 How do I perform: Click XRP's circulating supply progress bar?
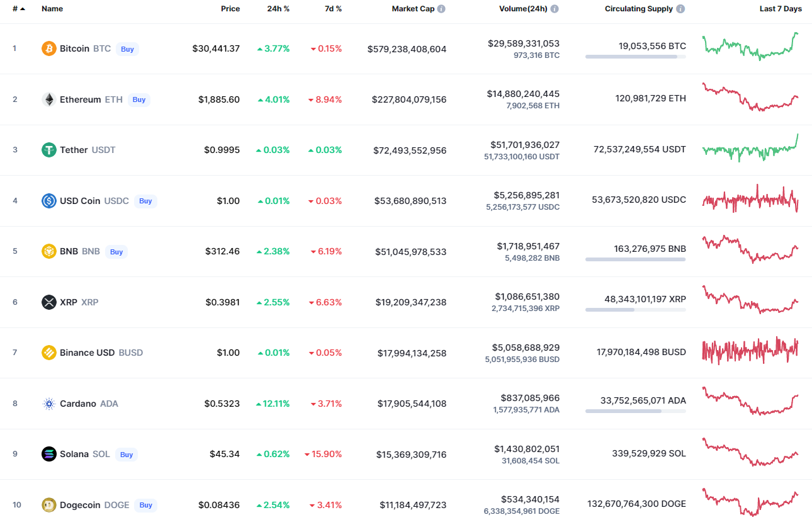point(636,310)
